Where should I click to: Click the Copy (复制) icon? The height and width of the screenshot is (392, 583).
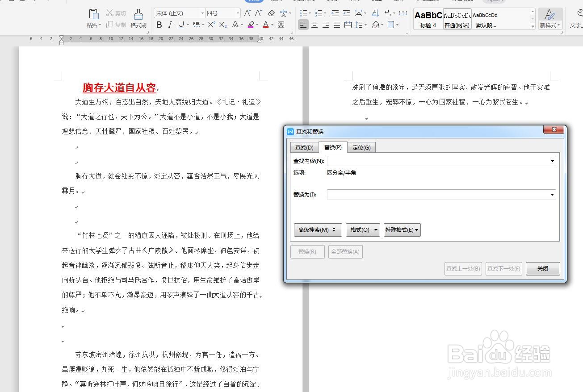click(110, 25)
